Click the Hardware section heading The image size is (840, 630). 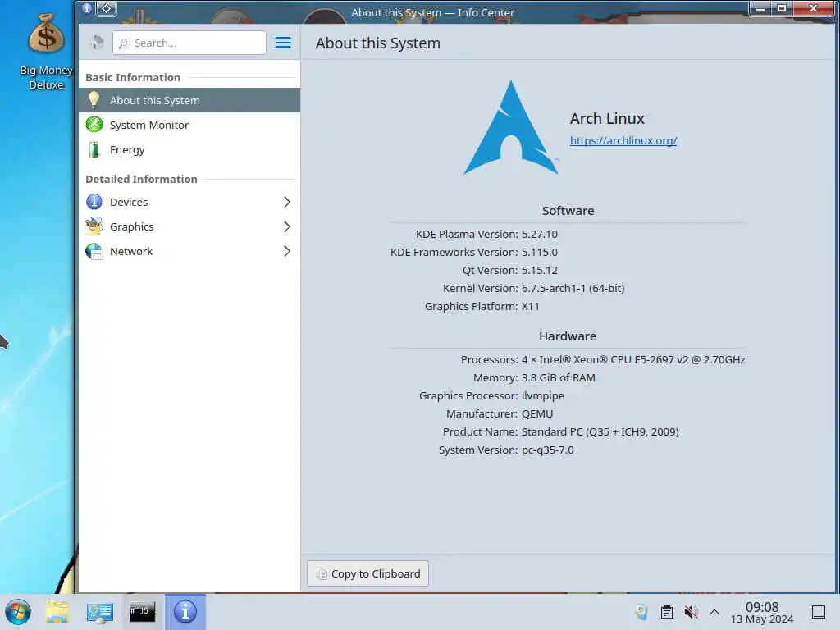pos(568,336)
